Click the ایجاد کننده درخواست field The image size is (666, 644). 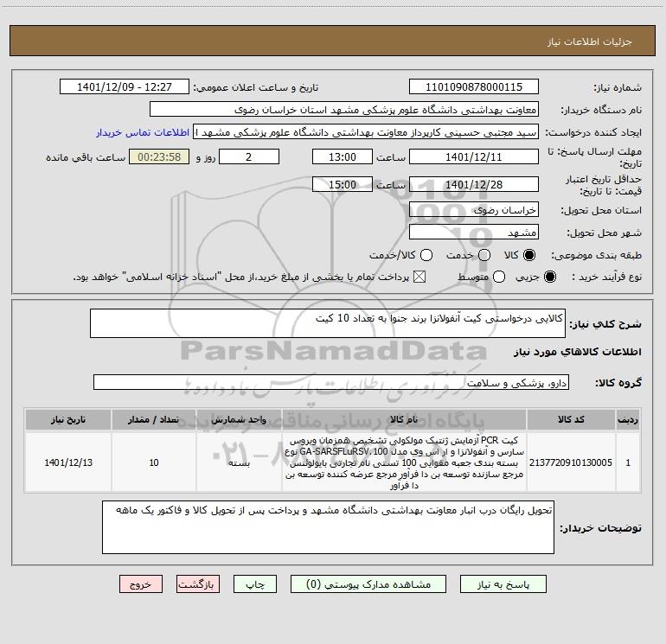(x=366, y=131)
